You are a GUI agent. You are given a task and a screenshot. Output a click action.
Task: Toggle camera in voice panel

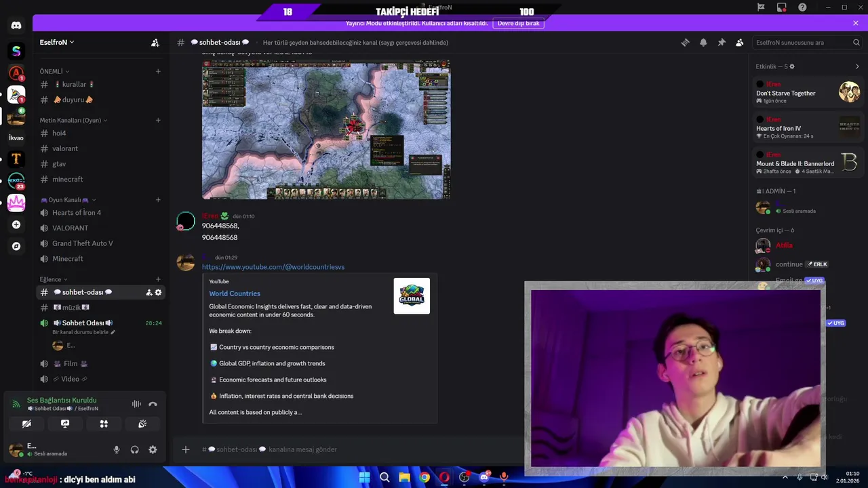point(26,424)
